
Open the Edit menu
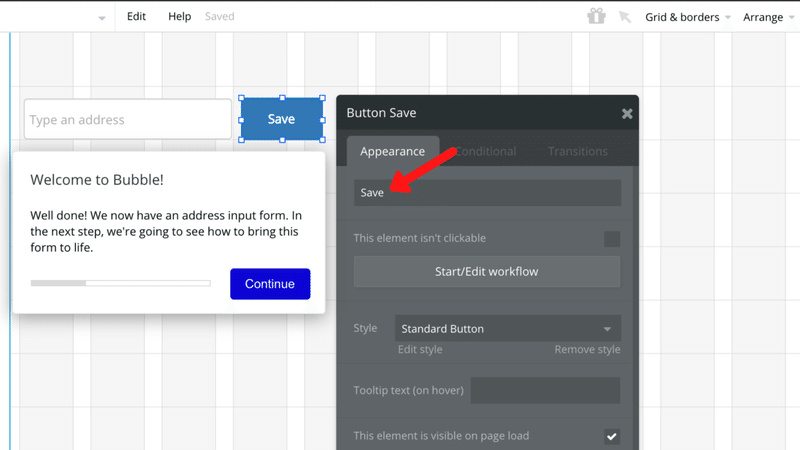pos(137,17)
